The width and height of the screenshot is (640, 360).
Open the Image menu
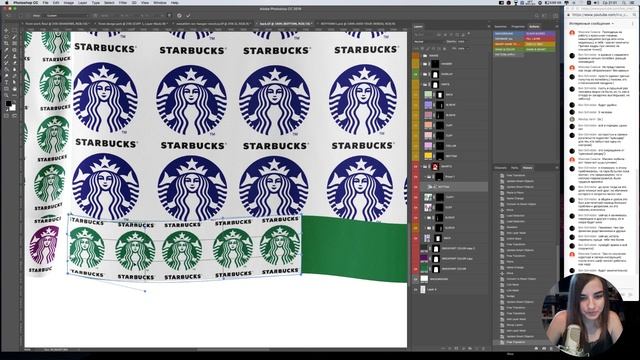[69, 2]
